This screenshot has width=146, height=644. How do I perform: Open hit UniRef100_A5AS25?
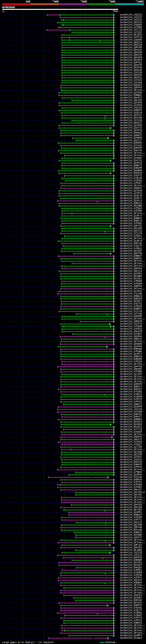tap(131, 331)
